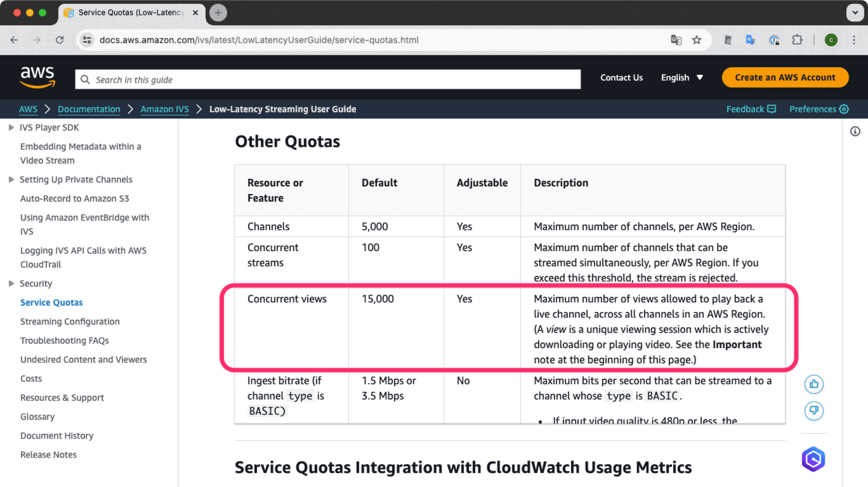Screen dimensions: 868x487
Task: Open Resources & Support page
Action: (62, 398)
